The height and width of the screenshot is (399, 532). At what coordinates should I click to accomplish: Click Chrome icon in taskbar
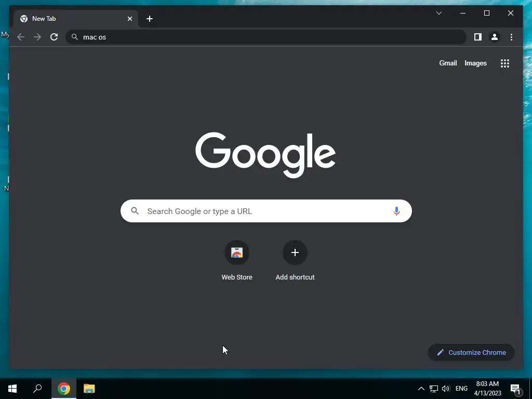[x=64, y=389]
